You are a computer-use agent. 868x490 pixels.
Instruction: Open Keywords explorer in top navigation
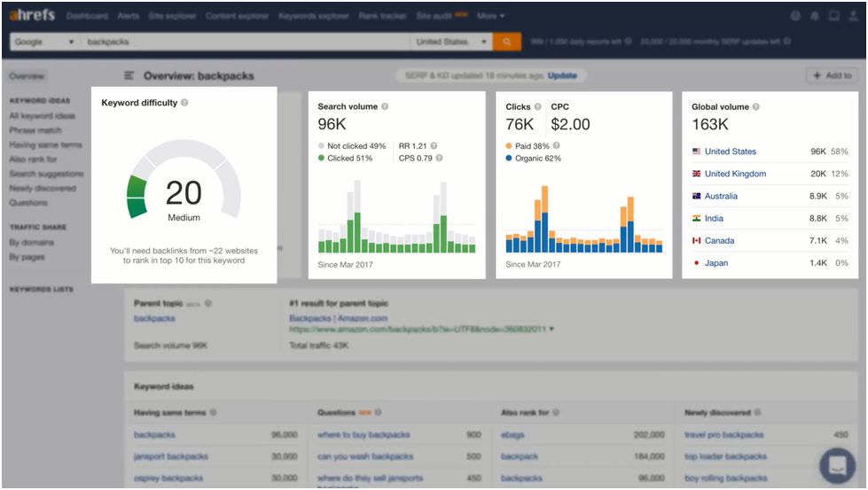314,16
